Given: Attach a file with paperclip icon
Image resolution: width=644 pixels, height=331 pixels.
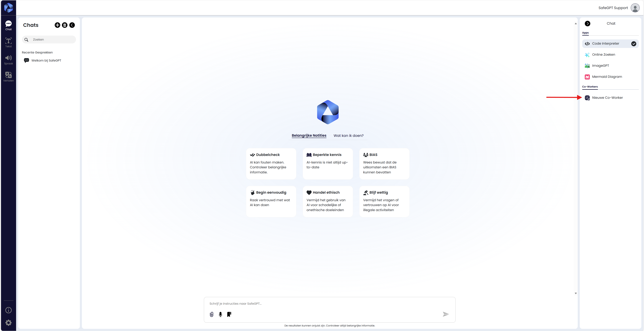Looking at the screenshot, I should point(211,314).
